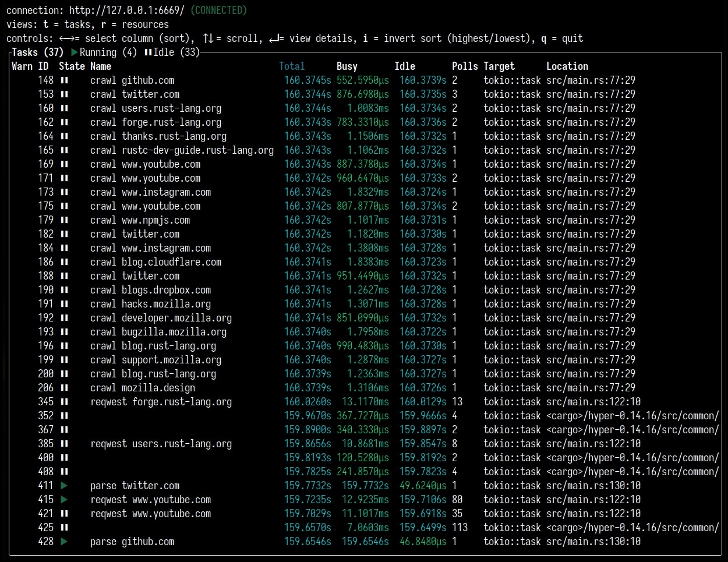Image resolution: width=728 pixels, height=562 pixels.
Task: Click the CONNECTED status label
Action: click(218, 10)
